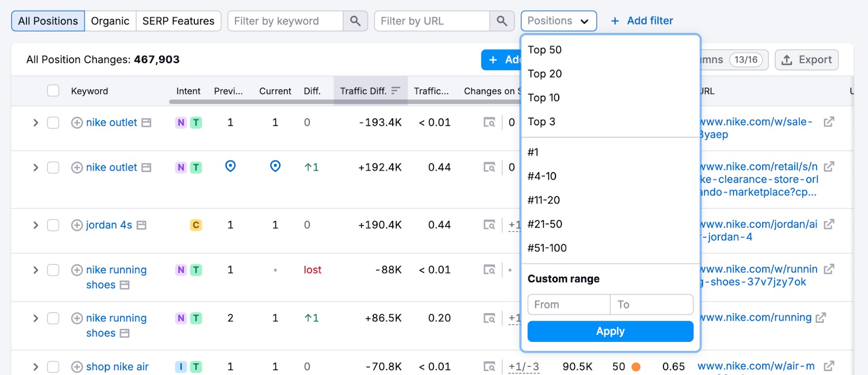The image size is (868, 375).
Task: Select the checkbox for jordan 4s row
Action: pos(53,225)
